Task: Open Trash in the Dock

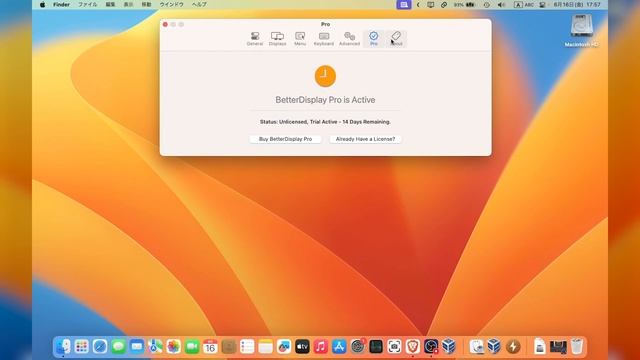Action: 576,347
